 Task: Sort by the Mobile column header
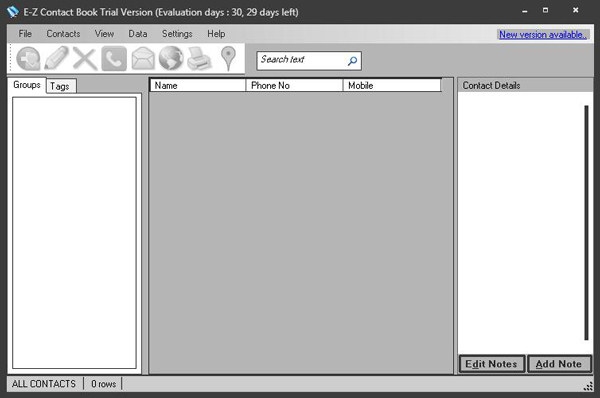(x=392, y=85)
